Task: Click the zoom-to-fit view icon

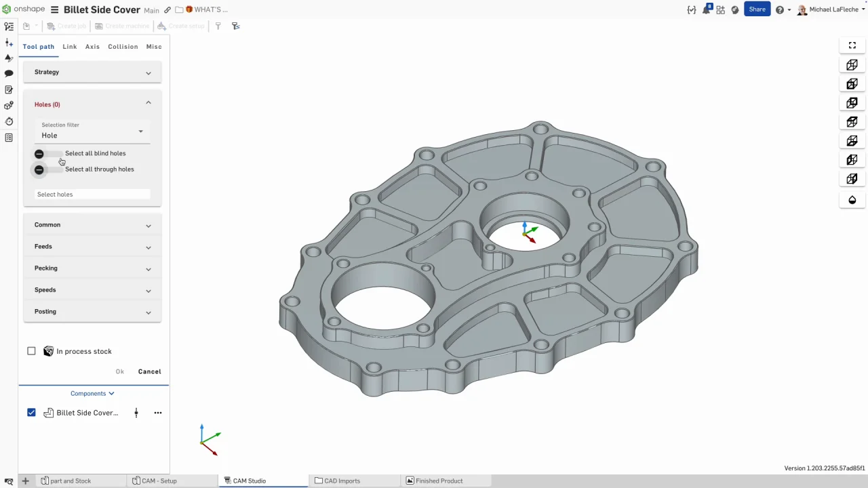Action: [852, 45]
